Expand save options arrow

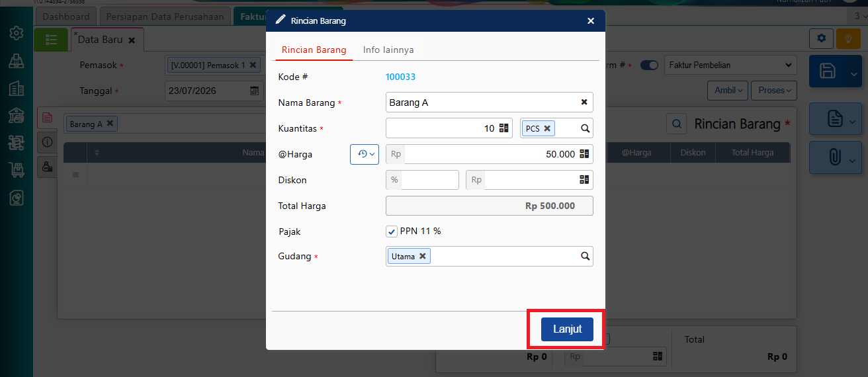click(853, 73)
